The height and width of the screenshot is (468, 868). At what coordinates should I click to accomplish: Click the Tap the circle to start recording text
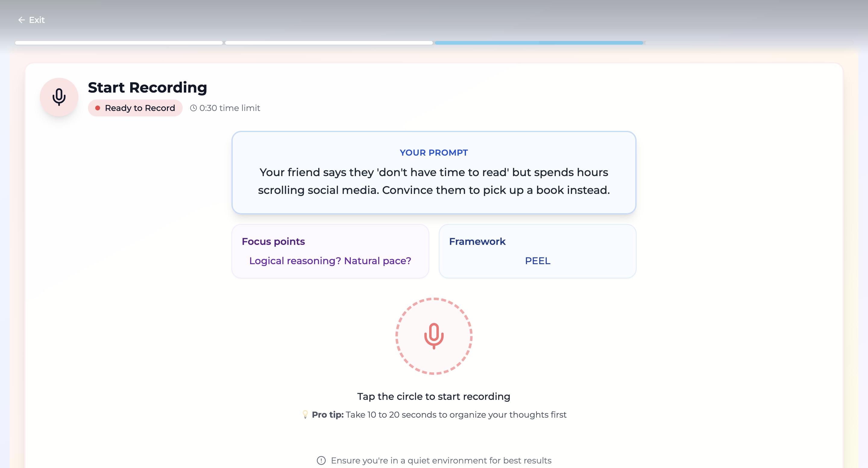[434, 397]
